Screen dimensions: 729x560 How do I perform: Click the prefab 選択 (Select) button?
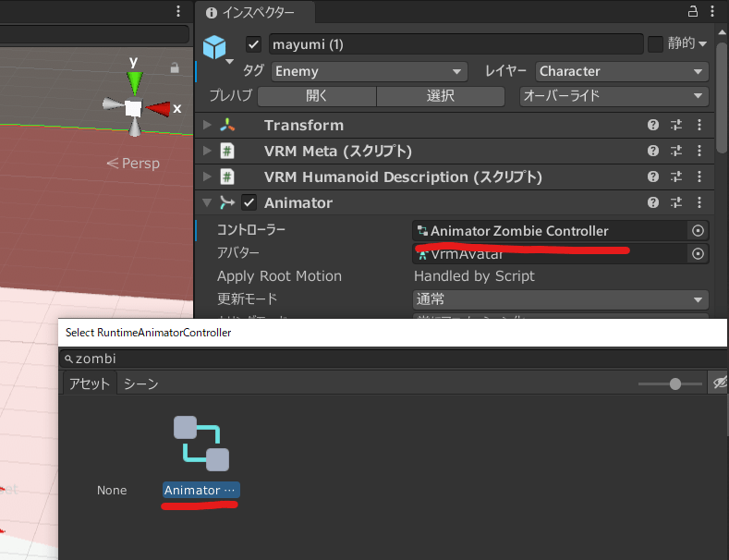tap(441, 96)
